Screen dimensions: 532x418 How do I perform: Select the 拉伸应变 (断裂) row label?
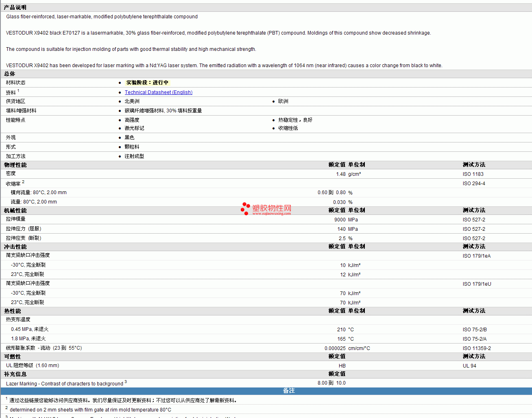coord(24,238)
